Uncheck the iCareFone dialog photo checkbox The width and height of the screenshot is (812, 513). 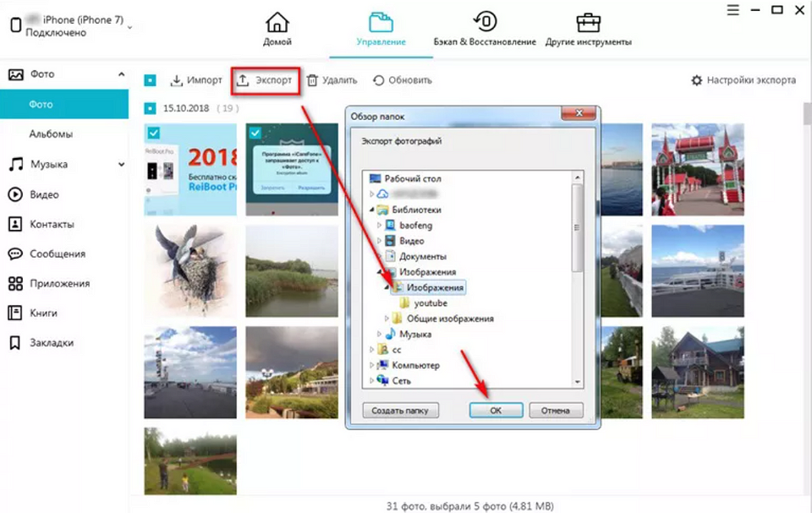click(255, 133)
